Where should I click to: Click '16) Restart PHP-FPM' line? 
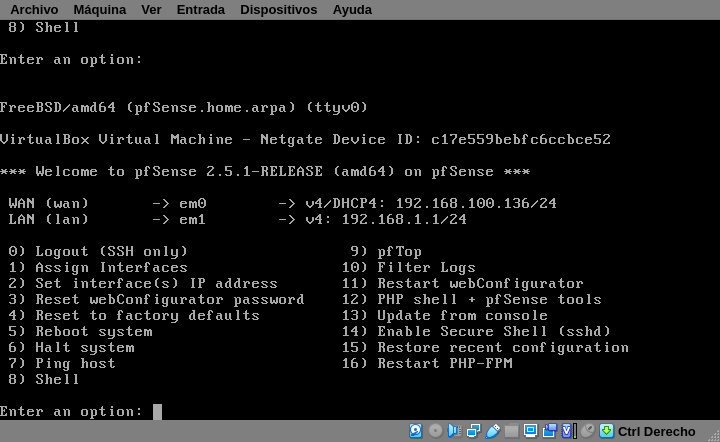427,364
